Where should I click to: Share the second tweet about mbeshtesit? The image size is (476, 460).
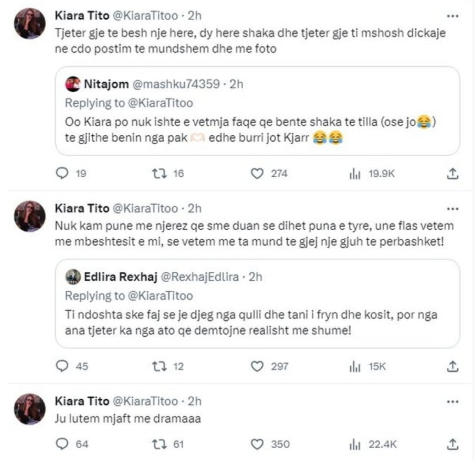(x=452, y=366)
